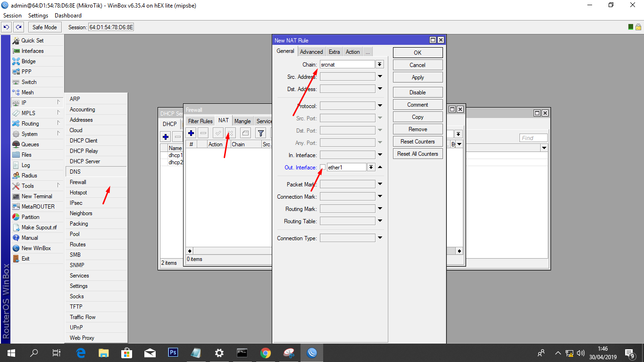Open Queues from sidebar
Image resolution: width=644 pixels, height=362 pixels.
[37, 144]
